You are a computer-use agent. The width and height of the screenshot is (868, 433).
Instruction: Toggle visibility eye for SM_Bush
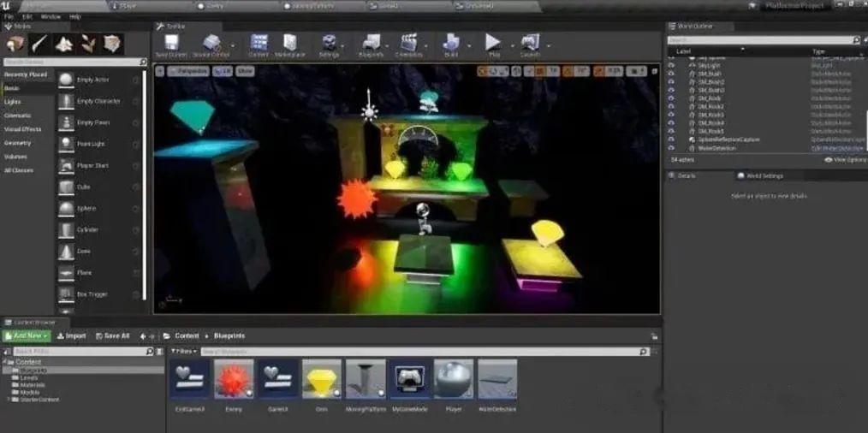click(671, 74)
